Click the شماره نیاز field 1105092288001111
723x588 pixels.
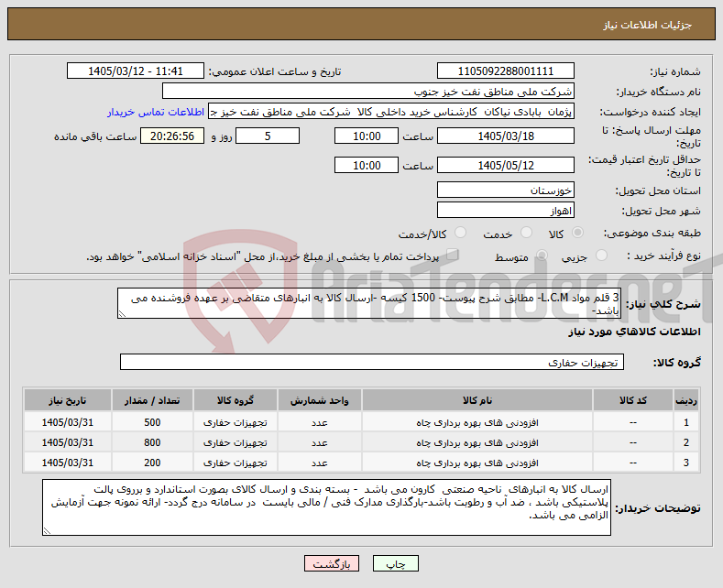click(505, 71)
